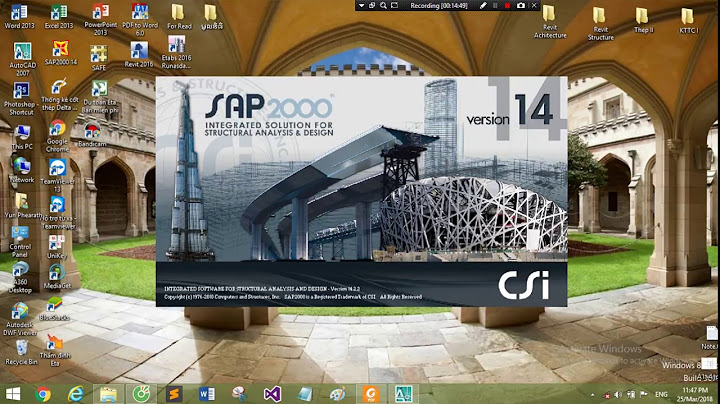The image size is (720, 404).
Task: Open the Revit Architecture folder
Action: click(x=550, y=22)
